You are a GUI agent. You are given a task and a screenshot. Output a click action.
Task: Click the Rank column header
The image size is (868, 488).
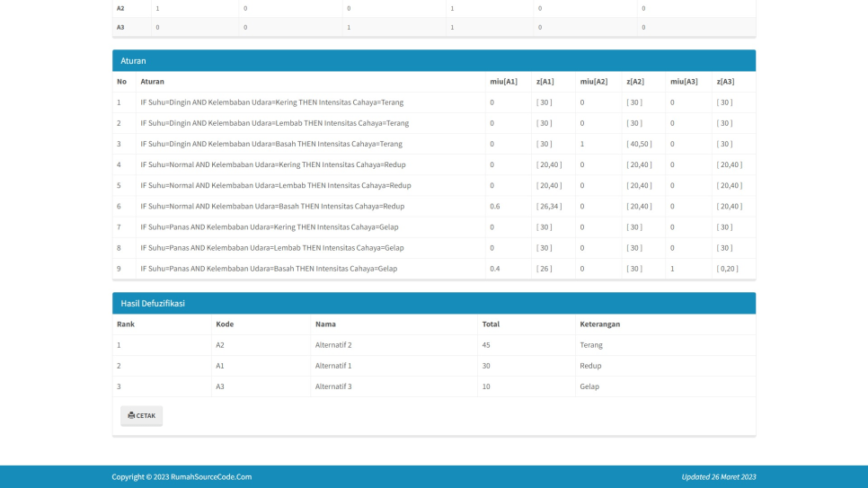126,324
